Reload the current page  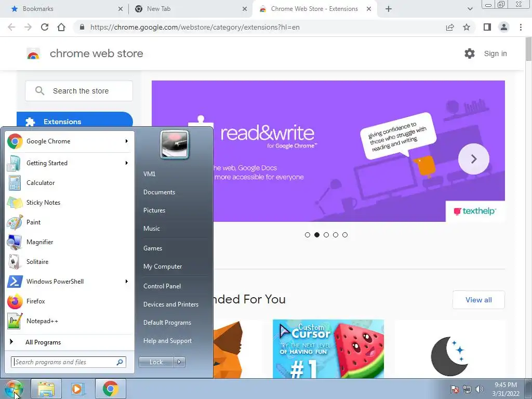point(45,27)
